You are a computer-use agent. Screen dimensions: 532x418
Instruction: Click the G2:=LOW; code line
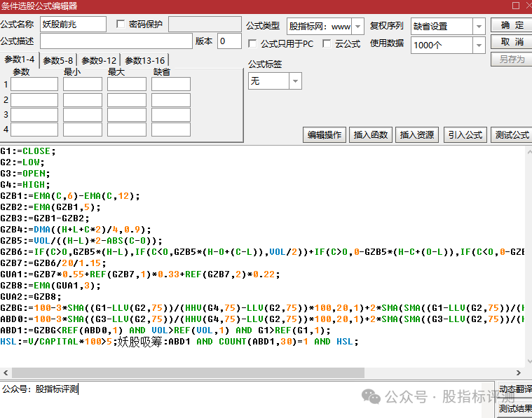[22, 162]
